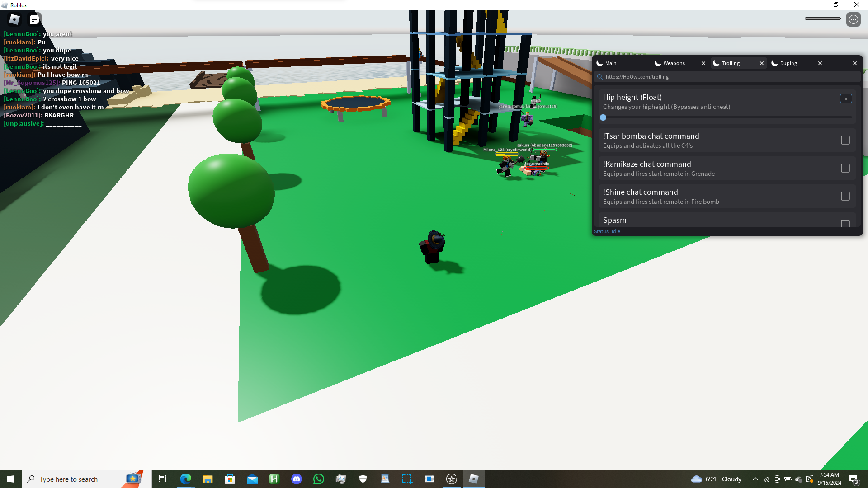The width and height of the screenshot is (868, 488).
Task: Open the battery icon in system tray
Action: pos(788,479)
